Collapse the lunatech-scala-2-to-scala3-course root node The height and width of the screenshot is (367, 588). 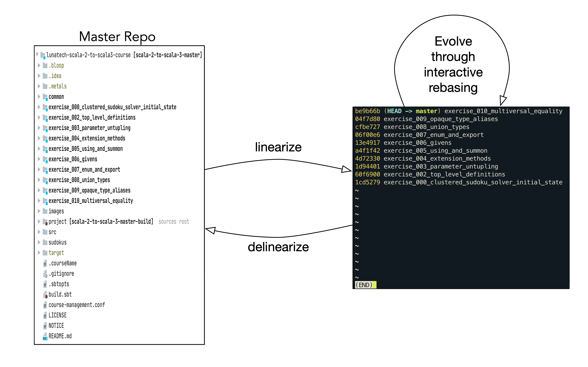37,55
